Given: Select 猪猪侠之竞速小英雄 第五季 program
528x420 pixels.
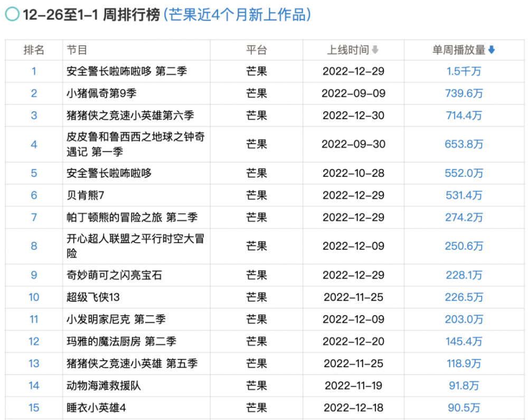Looking at the screenshot, I should (132, 364).
